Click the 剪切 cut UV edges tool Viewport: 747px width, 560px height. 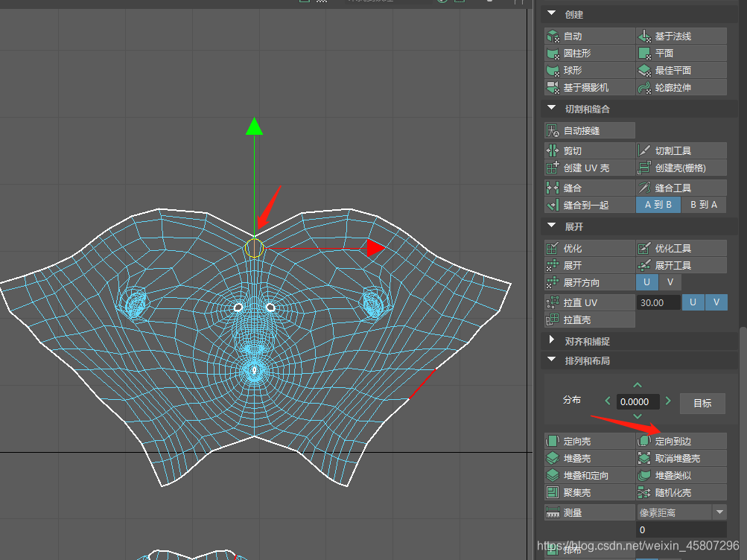pyautogui.click(x=590, y=151)
